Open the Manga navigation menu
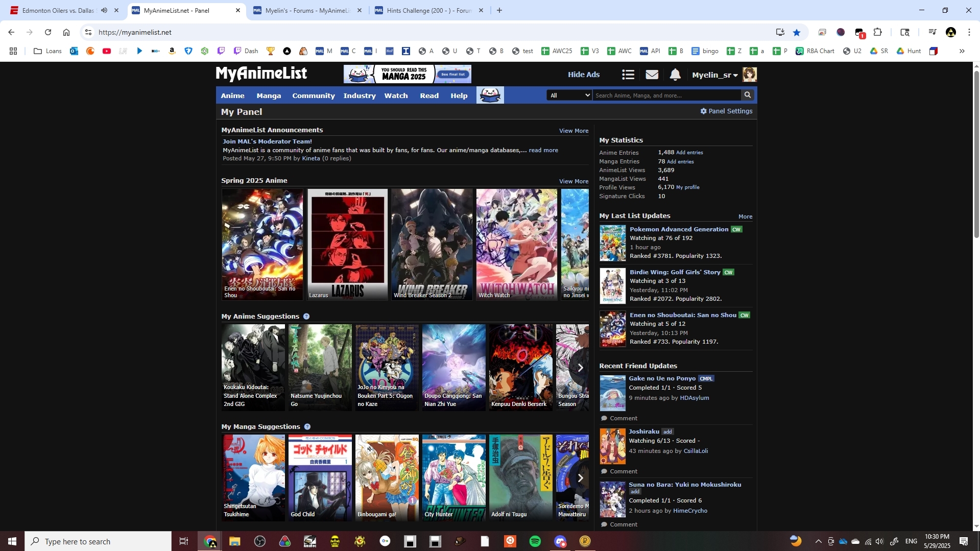Viewport: 980px width, 551px height. click(x=269, y=95)
